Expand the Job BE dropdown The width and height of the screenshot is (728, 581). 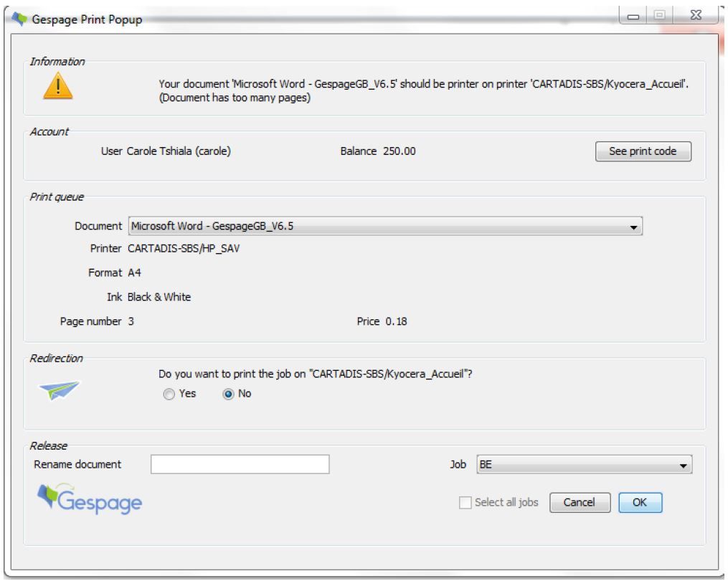tap(584, 464)
